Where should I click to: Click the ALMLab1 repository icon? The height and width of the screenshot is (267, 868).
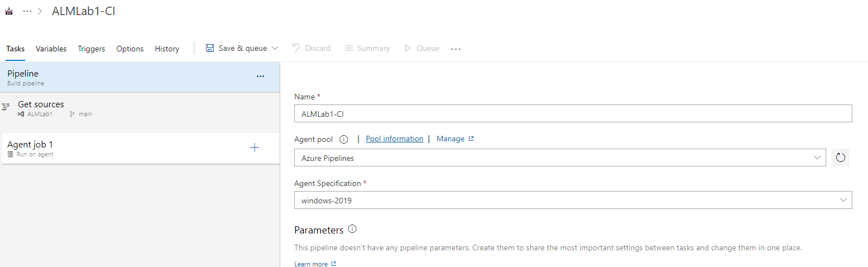21,114
